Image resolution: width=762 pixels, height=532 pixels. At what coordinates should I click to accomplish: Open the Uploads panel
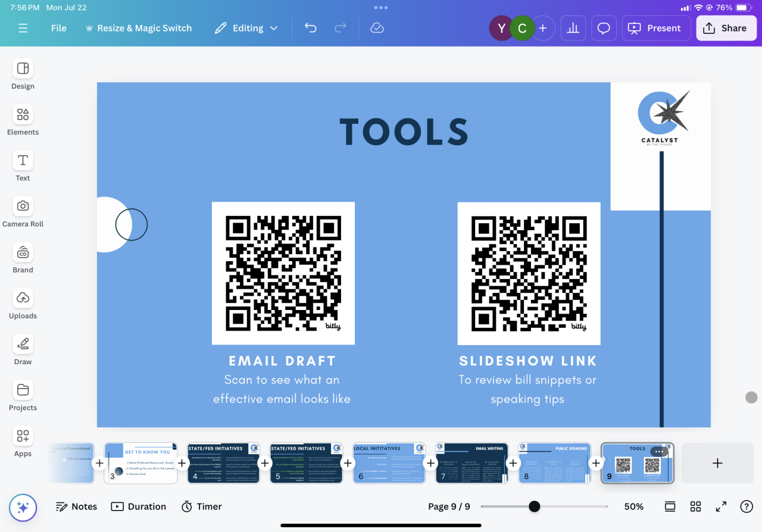click(x=23, y=304)
